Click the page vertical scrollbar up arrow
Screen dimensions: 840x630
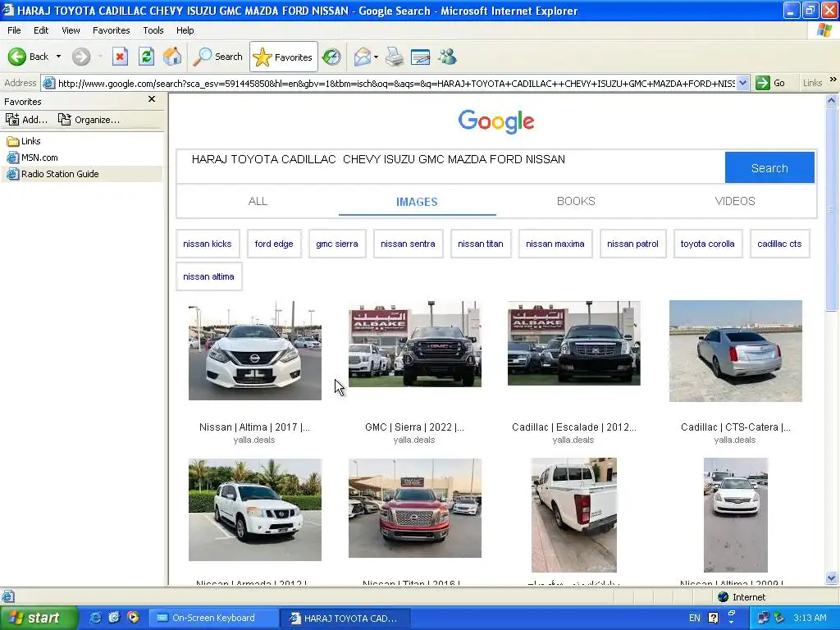point(832,100)
